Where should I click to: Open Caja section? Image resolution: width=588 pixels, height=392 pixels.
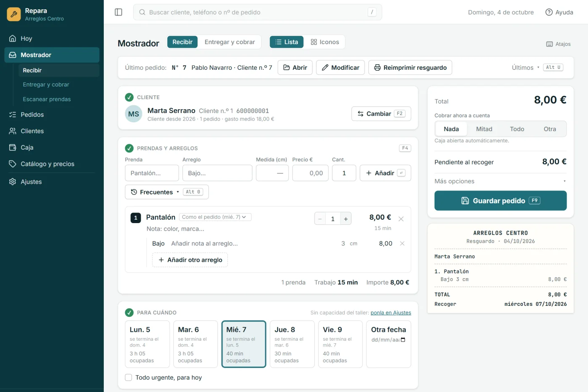(x=52, y=147)
